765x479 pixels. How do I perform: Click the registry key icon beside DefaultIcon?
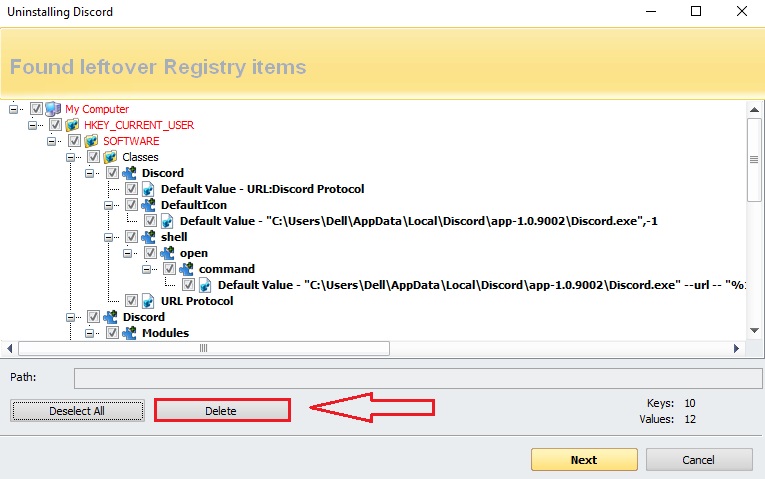148,205
